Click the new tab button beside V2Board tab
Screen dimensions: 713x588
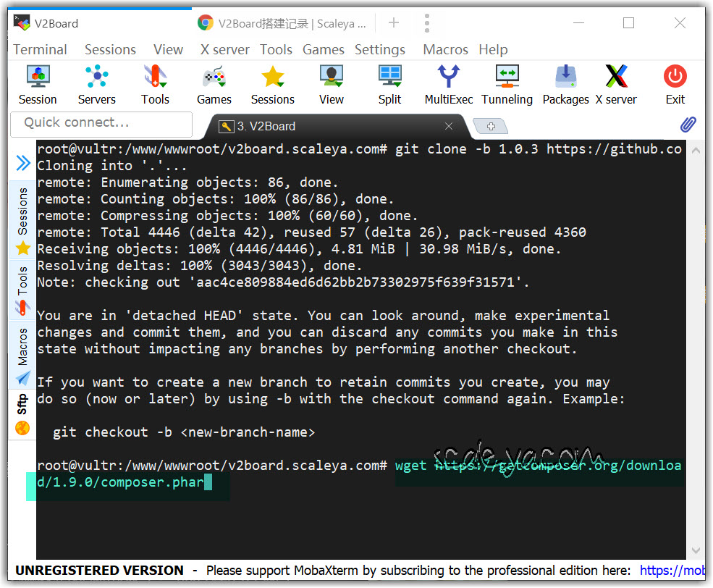[491, 127]
